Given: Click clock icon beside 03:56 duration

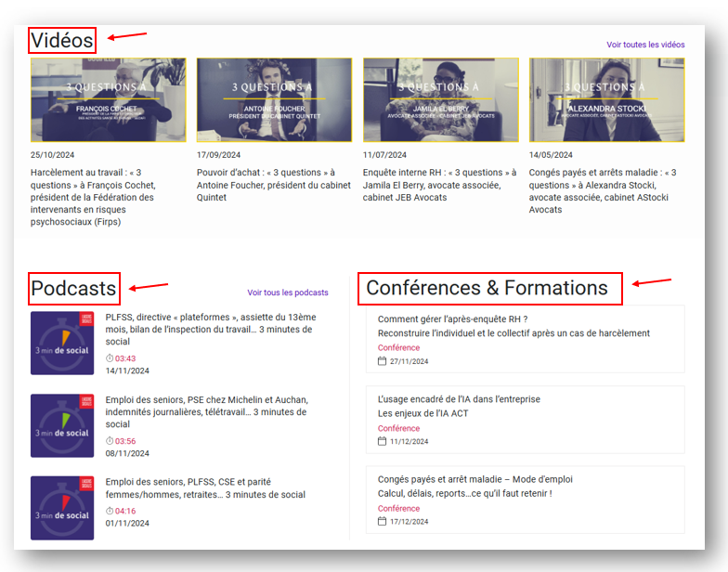Looking at the screenshot, I should pos(110,440).
